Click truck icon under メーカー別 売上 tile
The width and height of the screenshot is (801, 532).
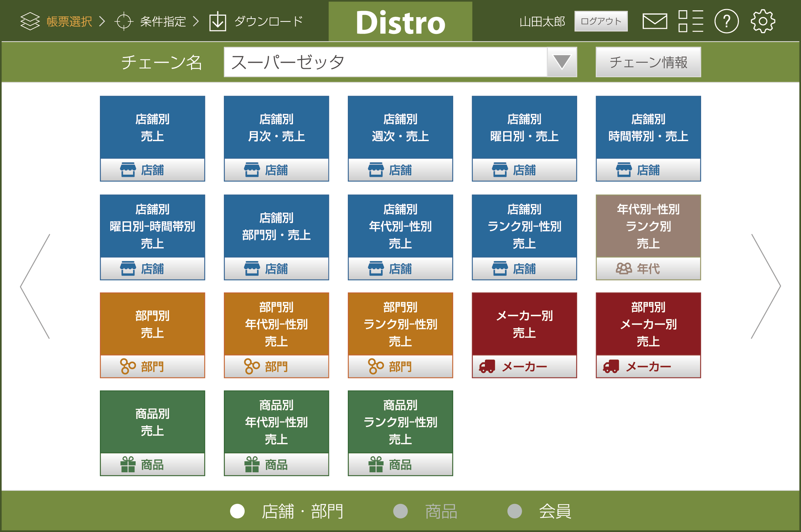(x=487, y=366)
